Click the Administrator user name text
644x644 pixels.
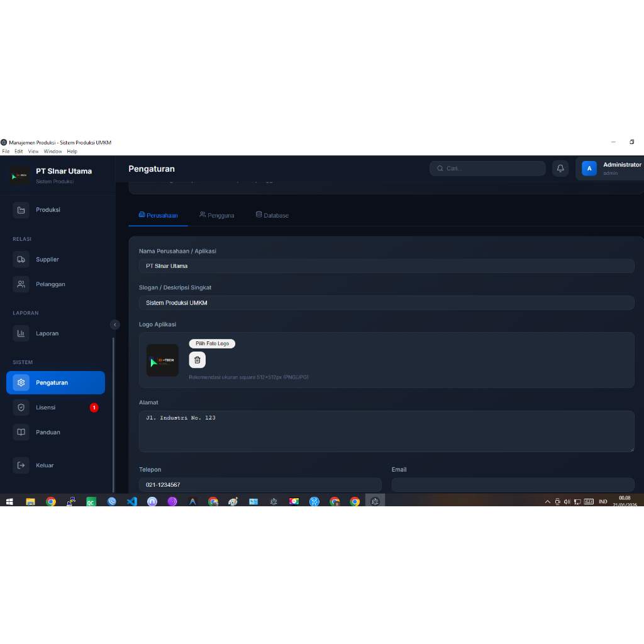coord(622,165)
